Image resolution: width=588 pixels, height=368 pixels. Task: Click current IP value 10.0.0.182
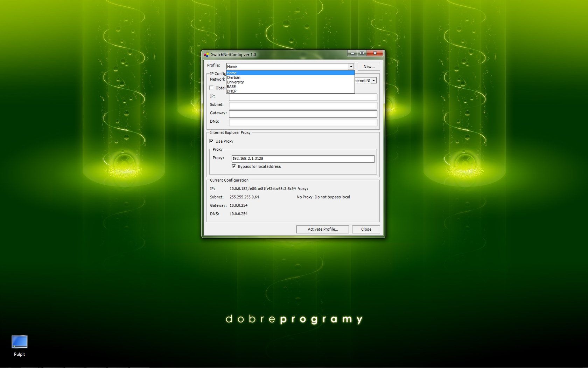262,189
